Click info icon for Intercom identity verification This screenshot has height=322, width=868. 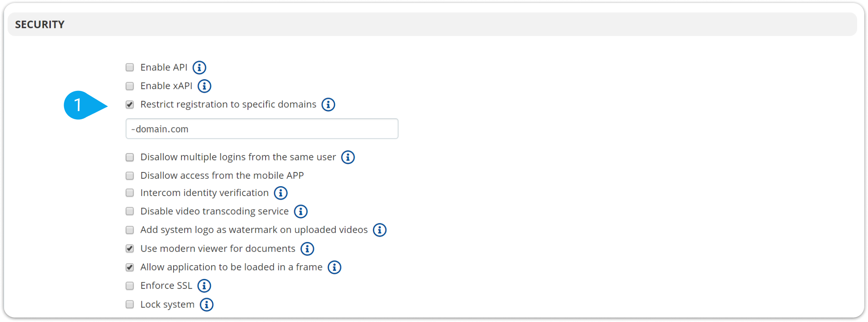point(281,193)
